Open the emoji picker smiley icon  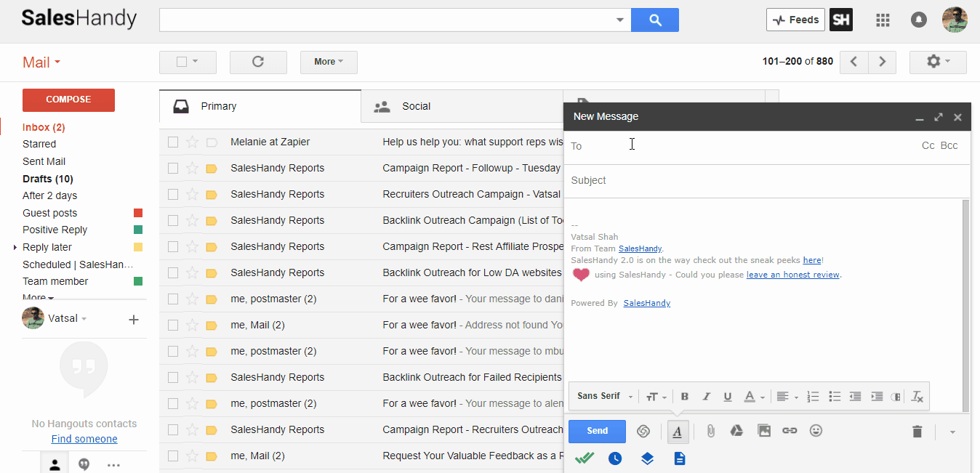[816, 431]
